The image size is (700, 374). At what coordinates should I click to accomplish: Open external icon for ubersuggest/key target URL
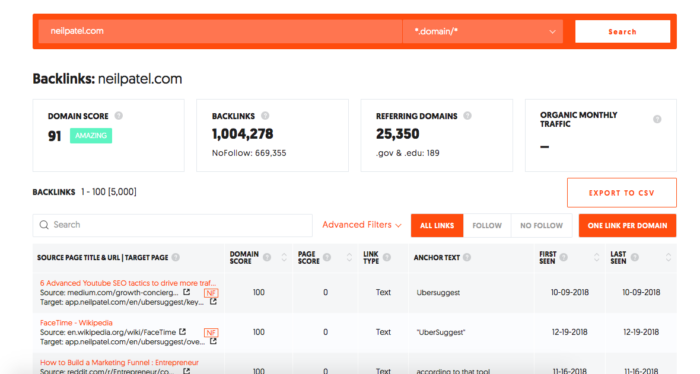[213, 302]
